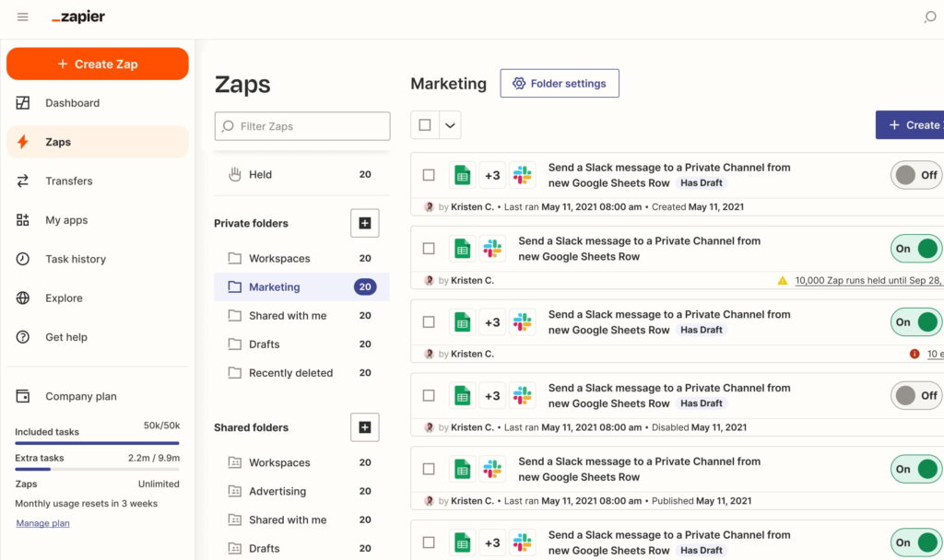944x560 pixels.
Task: Select Zaps in the sidebar
Action: (x=98, y=142)
